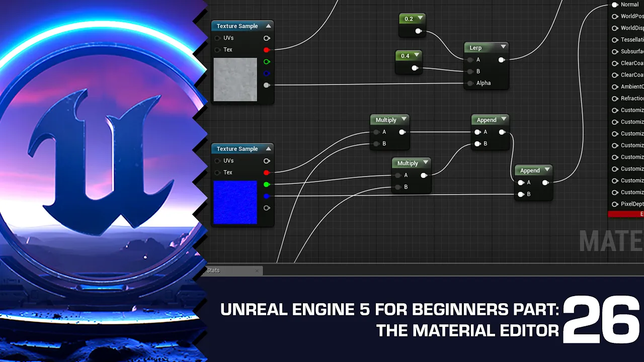Click the upper Append node's output pin
The width and height of the screenshot is (644, 362).
502,132
